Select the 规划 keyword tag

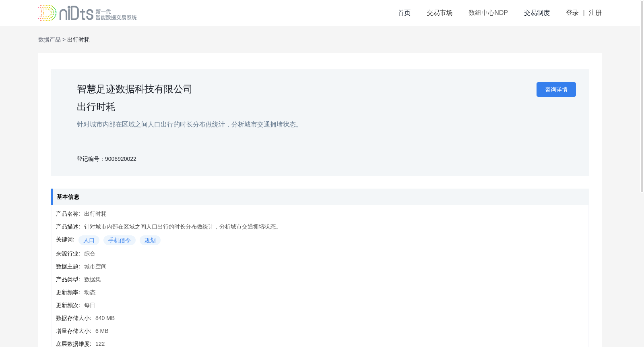(x=150, y=240)
